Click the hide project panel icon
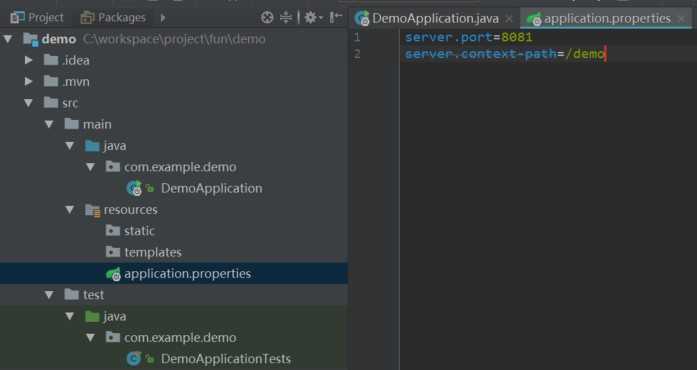697x370 pixels. click(x=335, y=17)
